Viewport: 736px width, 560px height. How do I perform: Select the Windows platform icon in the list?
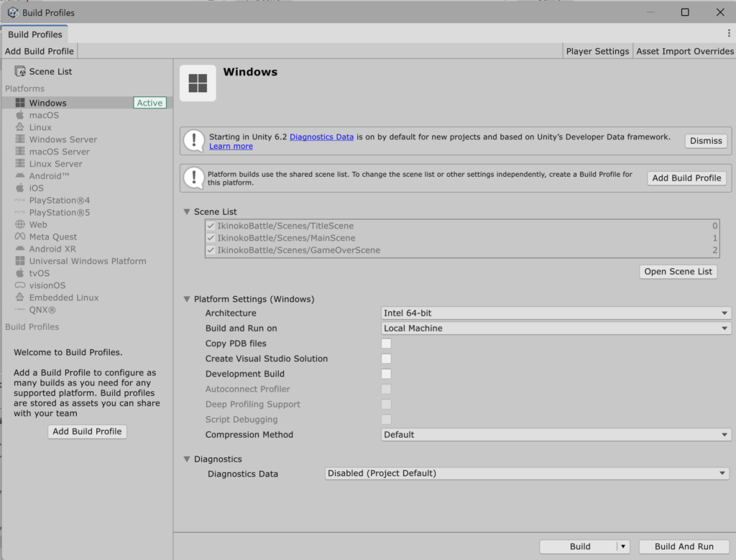click(19, 103)
